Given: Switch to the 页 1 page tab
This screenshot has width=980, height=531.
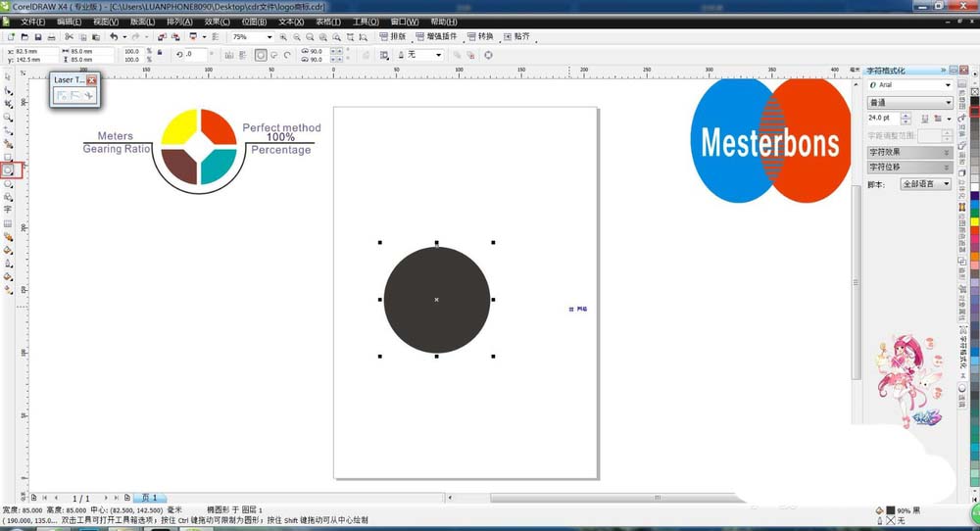Looking at the screenshot, I should pyautogui.click(x=149, y=498).
